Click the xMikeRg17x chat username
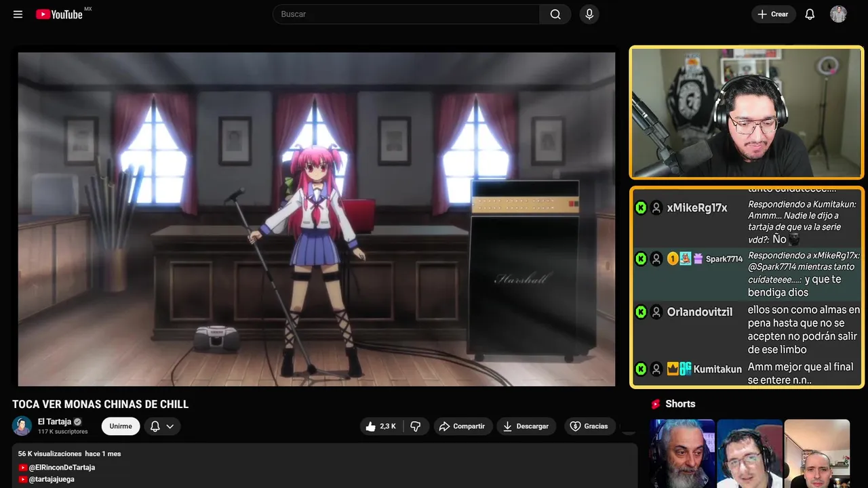 click(x=697, y=207)
